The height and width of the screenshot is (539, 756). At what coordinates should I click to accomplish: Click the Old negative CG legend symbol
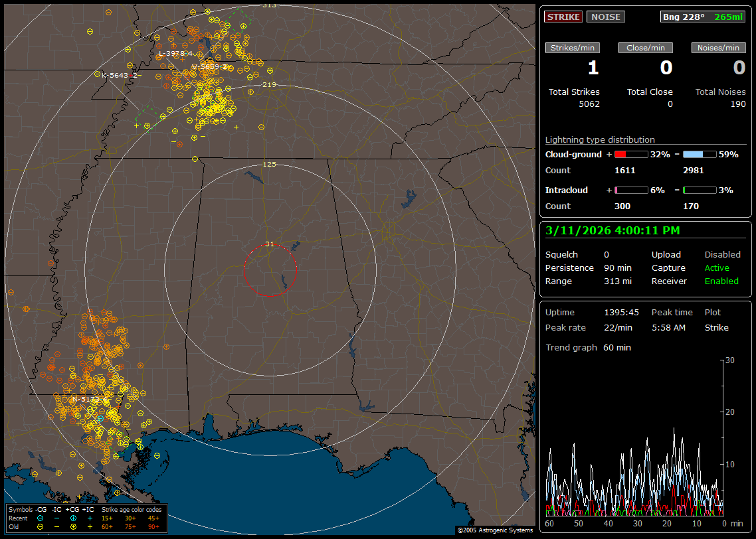coord(41,526)
